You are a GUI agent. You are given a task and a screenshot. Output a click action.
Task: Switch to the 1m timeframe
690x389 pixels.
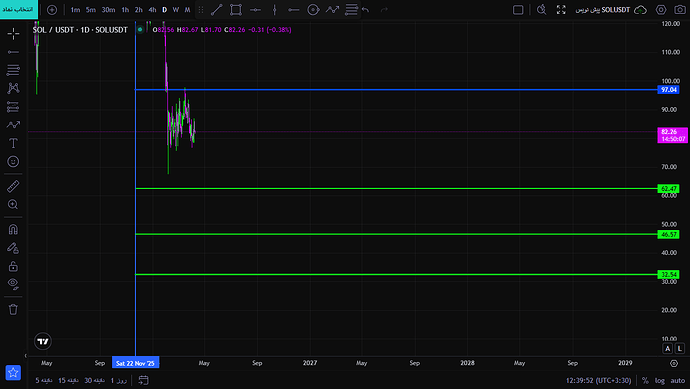[75, 10]
